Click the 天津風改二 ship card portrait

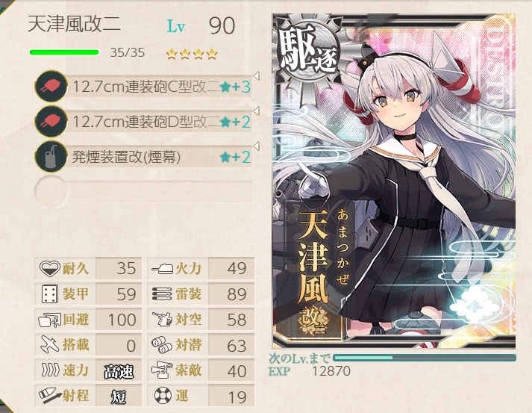[x=394, y=181]
